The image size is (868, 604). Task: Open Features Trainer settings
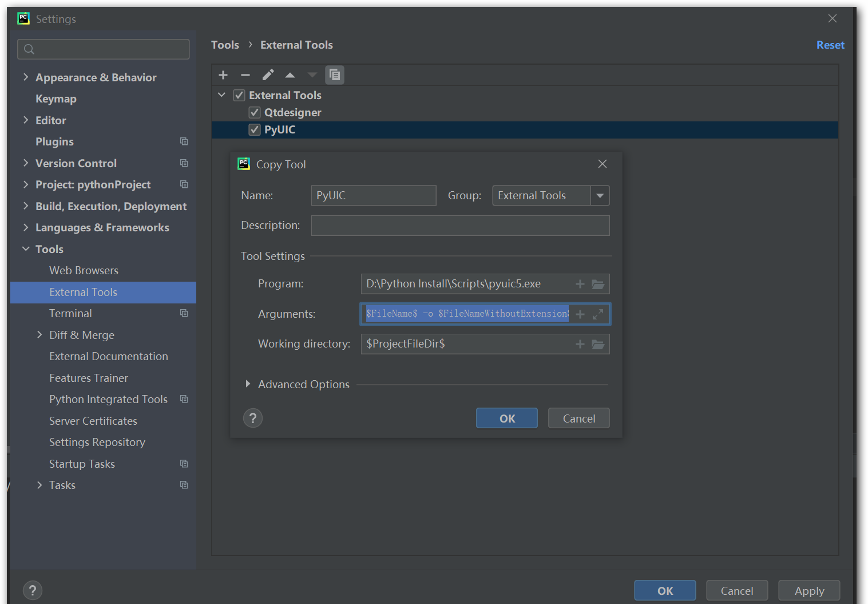[89, 378]
